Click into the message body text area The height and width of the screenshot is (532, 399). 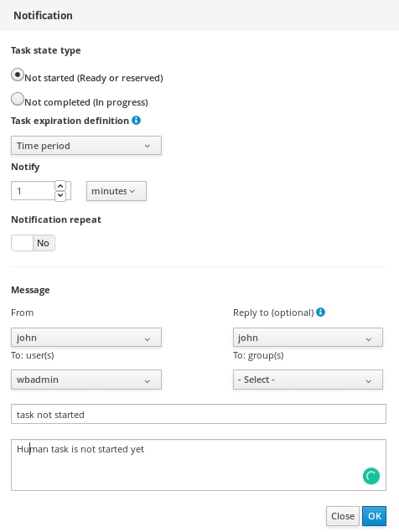pyautogui.click(x=199, y=465)
